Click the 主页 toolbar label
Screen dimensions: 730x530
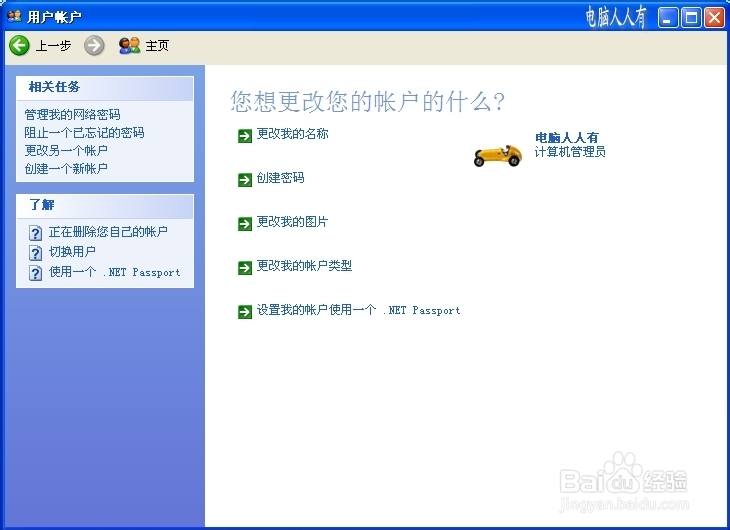[x=157, y=46]
